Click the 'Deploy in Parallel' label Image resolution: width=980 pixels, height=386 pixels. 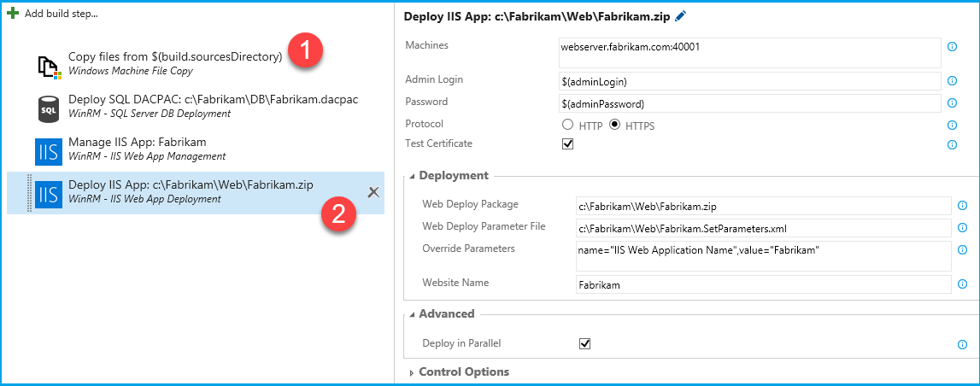tap(462, 343)
